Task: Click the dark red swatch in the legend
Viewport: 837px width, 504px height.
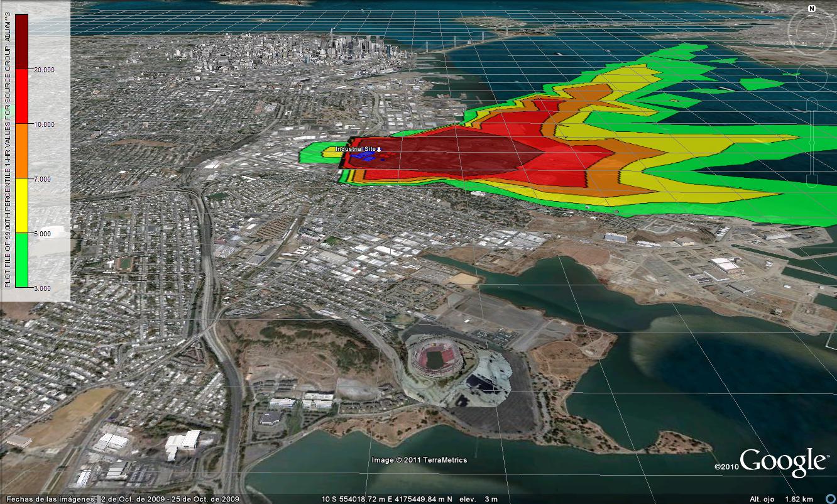Action: (x=21, y=41)
